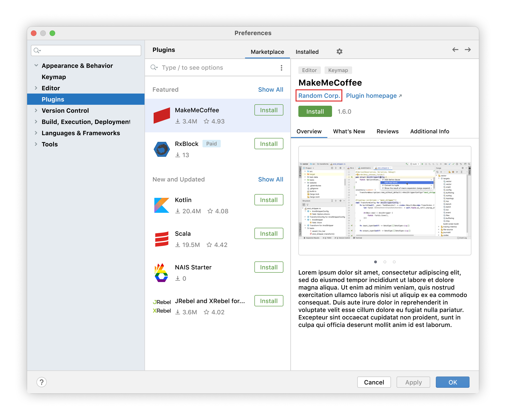The image size is (506, 420).
Task: Install the RxBlock plugin
Action: point(269,144)
